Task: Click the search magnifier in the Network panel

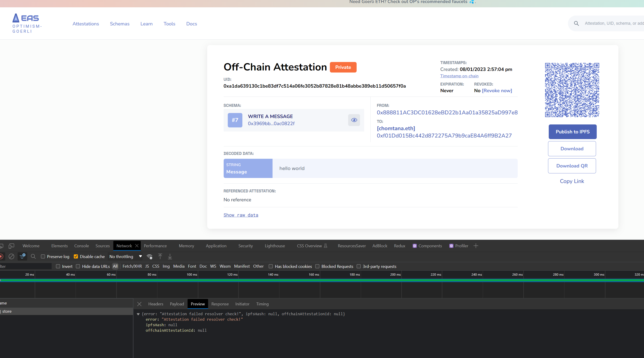Action: tap(33, 256)
